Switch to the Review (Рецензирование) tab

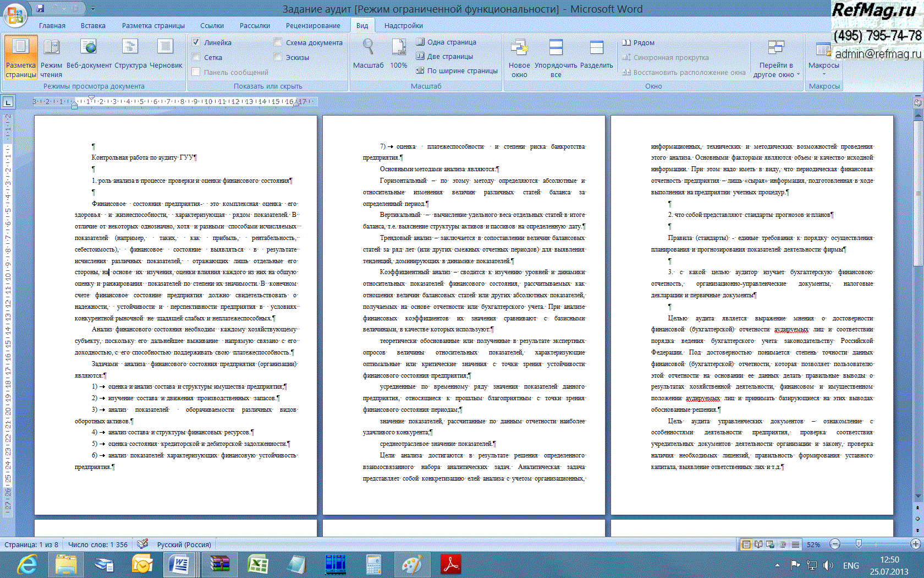312,26
